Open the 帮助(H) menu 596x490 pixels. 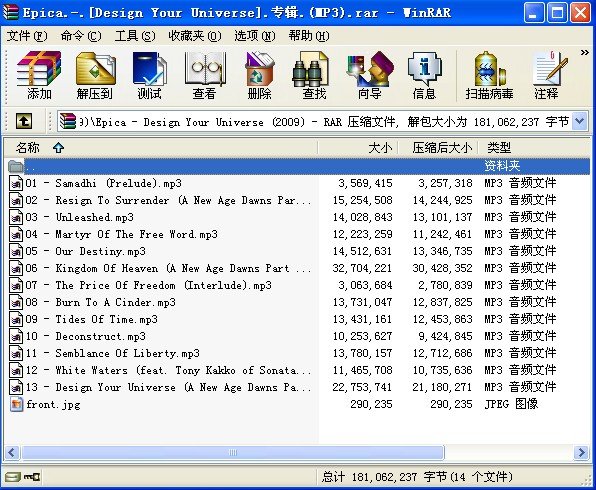[x=309, y=36]
